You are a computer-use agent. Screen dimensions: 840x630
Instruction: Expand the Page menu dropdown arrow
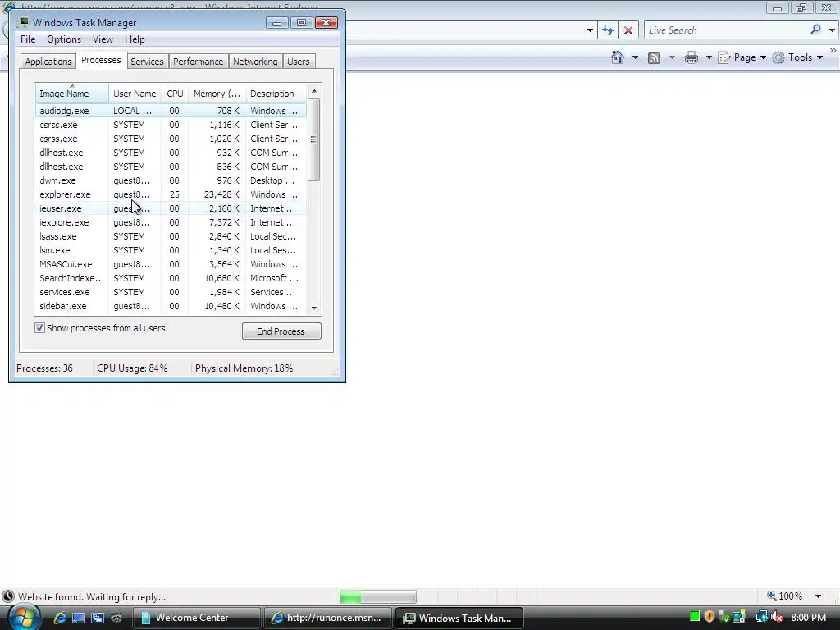click(764, 57)
